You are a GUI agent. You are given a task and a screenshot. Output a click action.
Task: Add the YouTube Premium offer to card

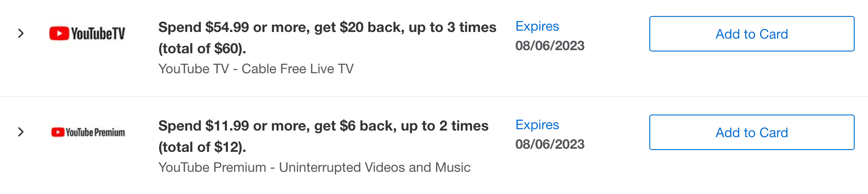pyautogui.click(x=751, y=132)
